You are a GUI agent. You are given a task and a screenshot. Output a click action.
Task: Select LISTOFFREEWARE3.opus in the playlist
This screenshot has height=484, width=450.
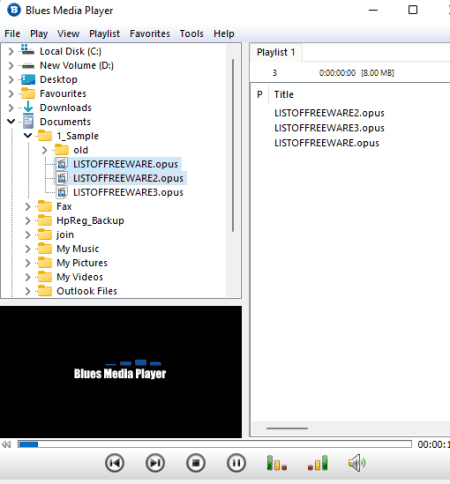pos(329,128)
